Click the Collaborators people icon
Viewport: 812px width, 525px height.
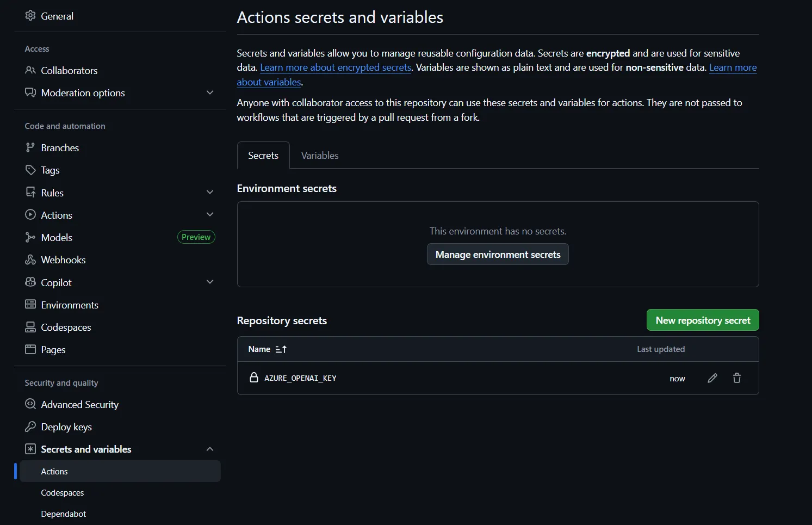click(30, 70)
